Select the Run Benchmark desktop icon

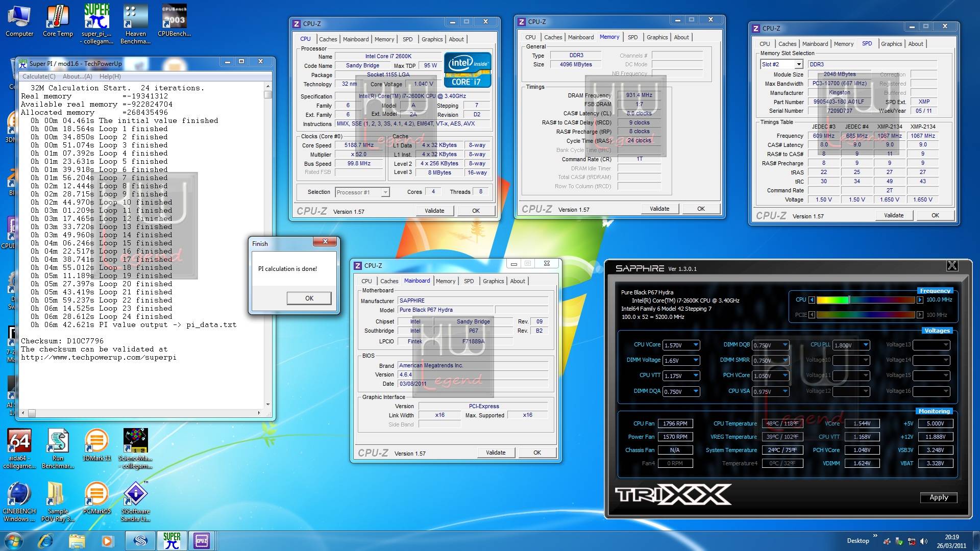coord(58,448)
